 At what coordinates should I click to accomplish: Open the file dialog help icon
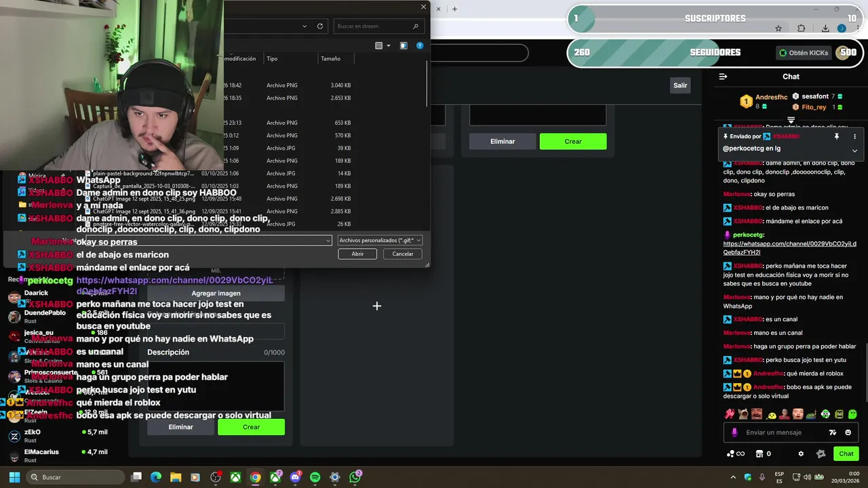[420, 45]
